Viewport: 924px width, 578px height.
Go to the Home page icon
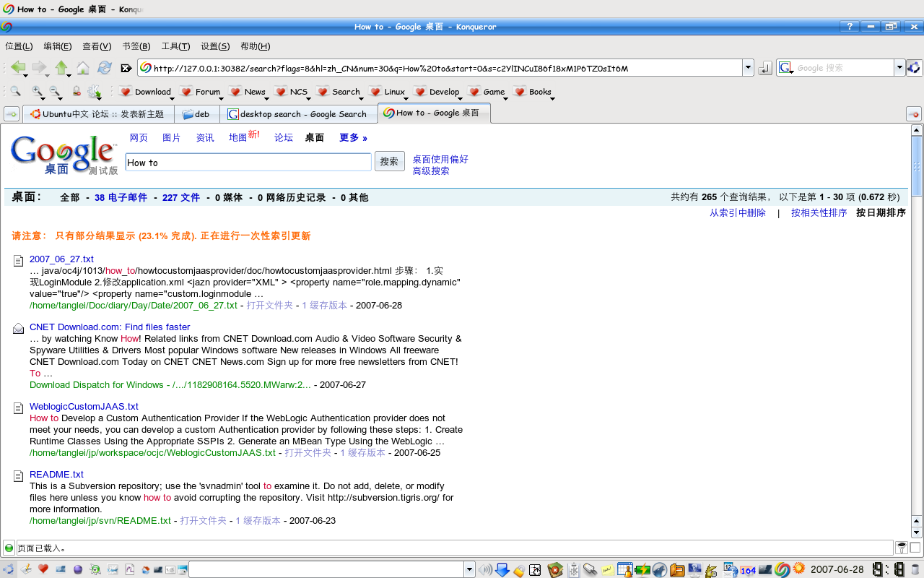83,68
